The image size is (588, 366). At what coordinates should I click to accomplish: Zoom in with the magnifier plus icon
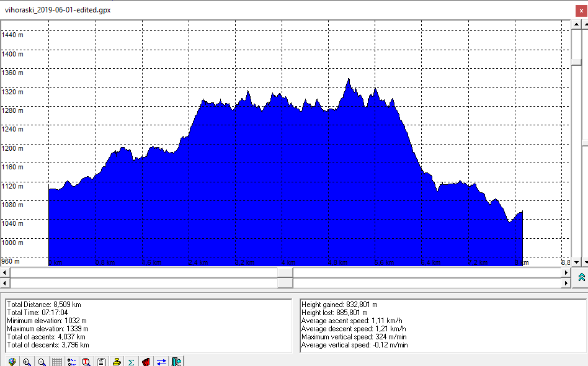27,362
